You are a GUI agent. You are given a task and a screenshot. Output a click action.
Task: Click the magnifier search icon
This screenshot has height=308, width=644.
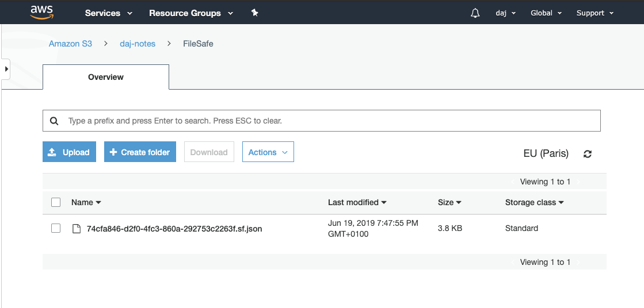(x=54, y=121)
